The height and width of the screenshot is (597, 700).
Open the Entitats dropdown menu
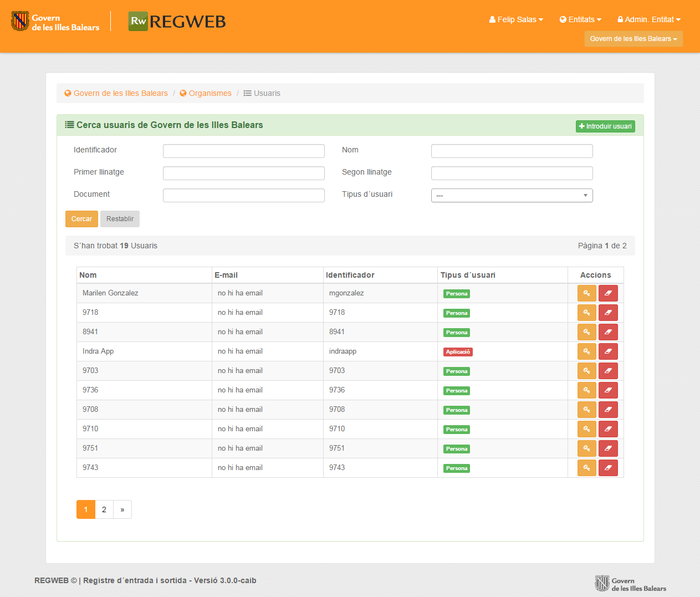point(580,19)
